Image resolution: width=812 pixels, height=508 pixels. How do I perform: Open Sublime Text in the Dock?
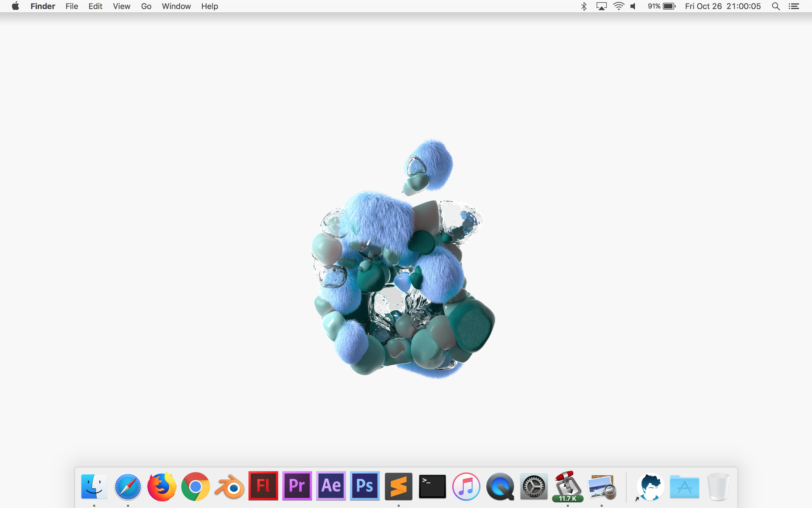tap(399, 486)
